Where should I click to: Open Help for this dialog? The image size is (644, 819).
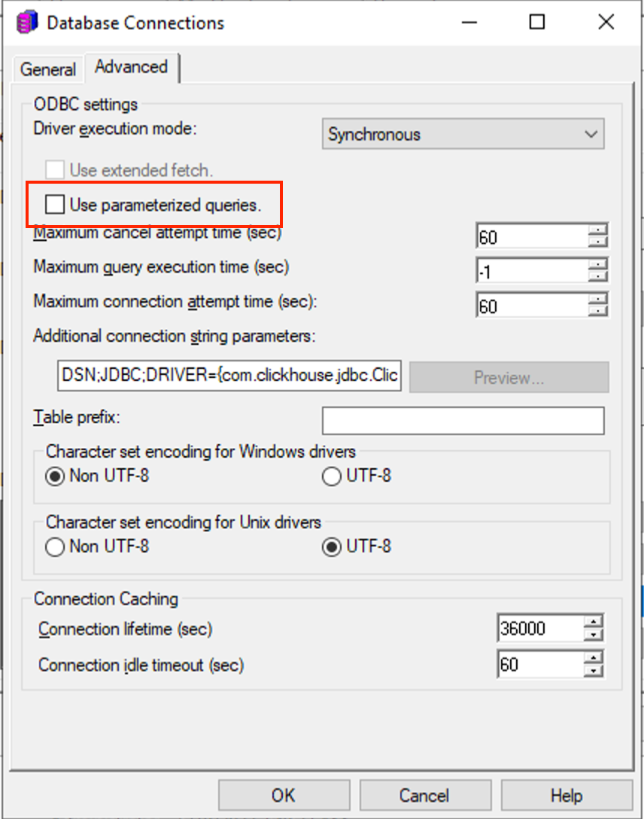[566, 796]
